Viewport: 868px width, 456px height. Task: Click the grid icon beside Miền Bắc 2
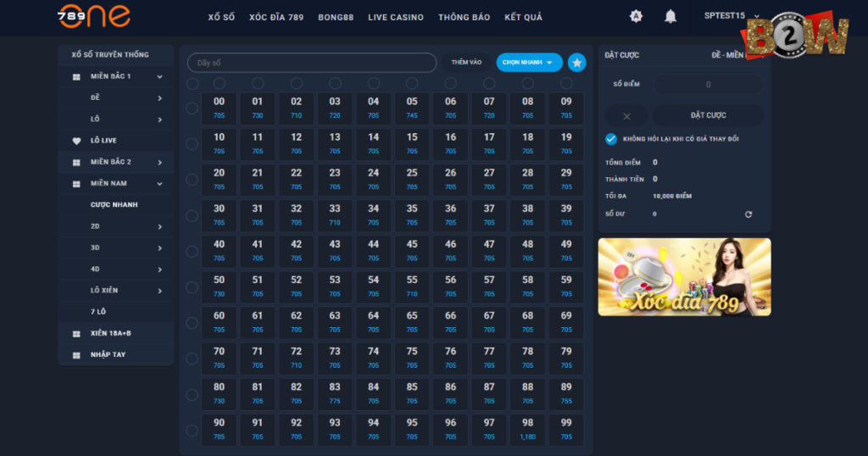pyautogui.click(x=76, y=163)
